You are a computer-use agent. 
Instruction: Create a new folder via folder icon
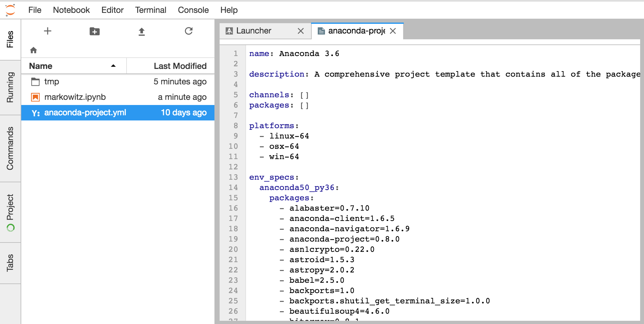[x=94, y=31]
